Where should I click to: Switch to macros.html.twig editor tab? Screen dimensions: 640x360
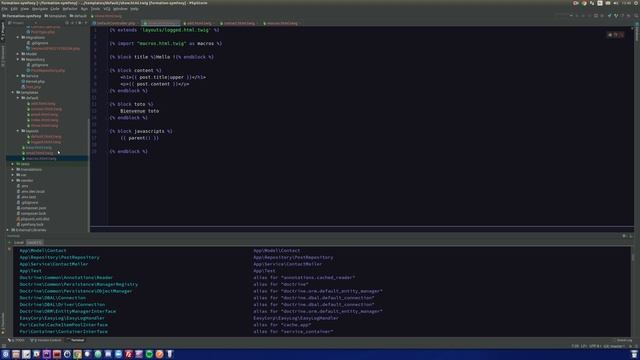(282, 23)
